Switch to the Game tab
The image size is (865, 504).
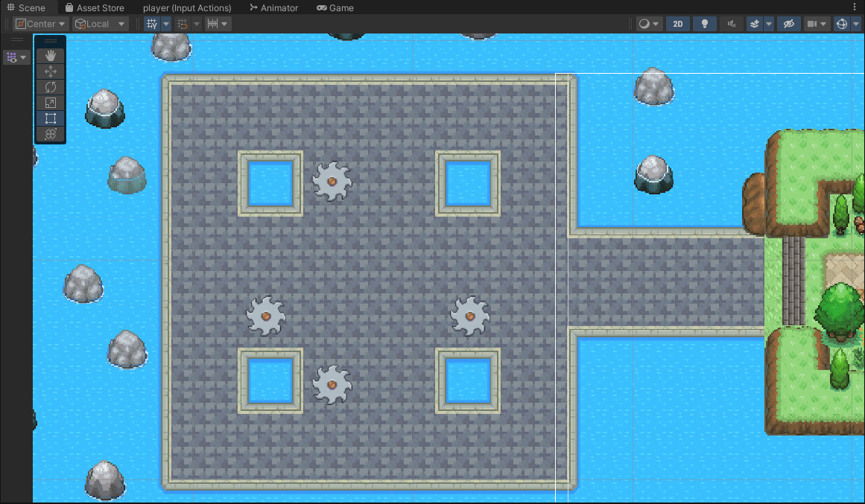[335, 7]
